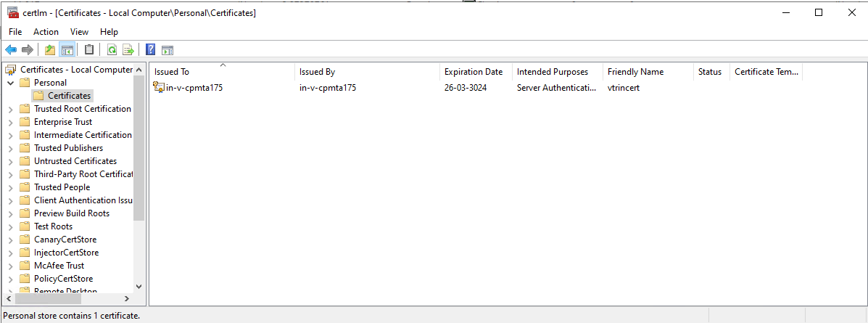Click the 26-03-3024 expiration date cell
Screen dimensions: 868x323
466,88
